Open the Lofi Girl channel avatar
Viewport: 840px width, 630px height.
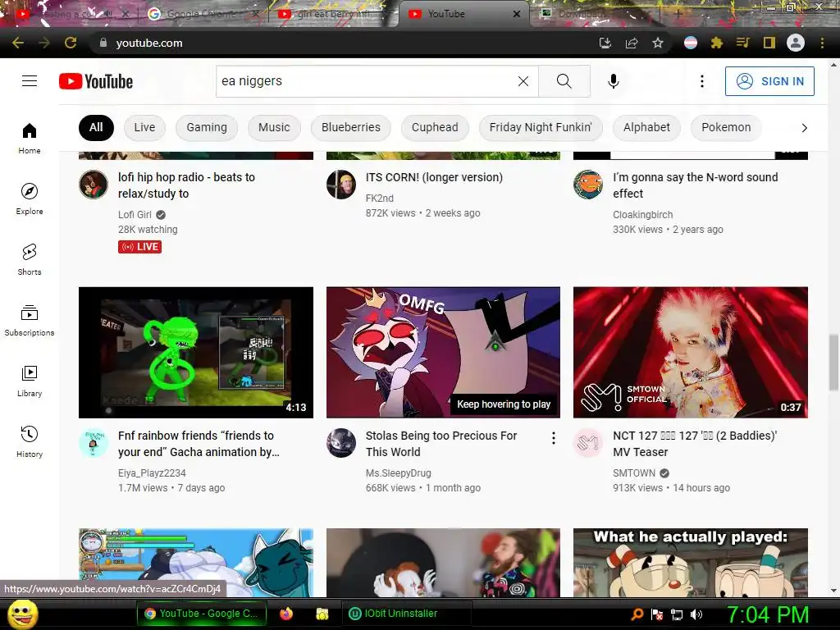94,185
